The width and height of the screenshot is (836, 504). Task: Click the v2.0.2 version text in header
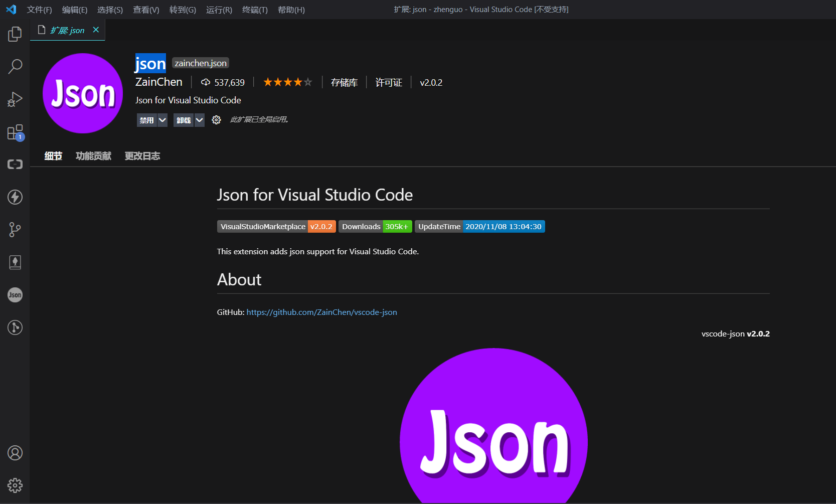pos(431,82)
